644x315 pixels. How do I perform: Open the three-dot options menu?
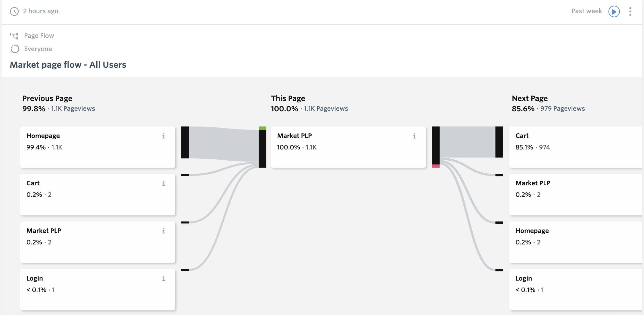click(630, 11)
